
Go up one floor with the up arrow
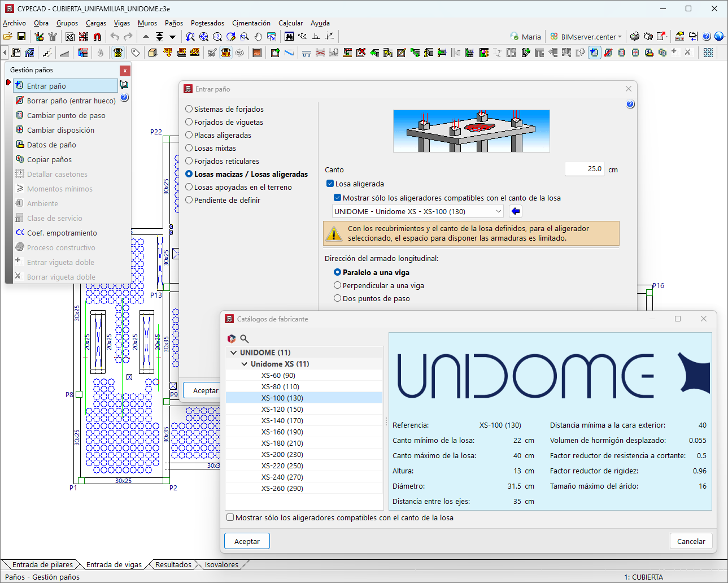[x=146, y=37]
